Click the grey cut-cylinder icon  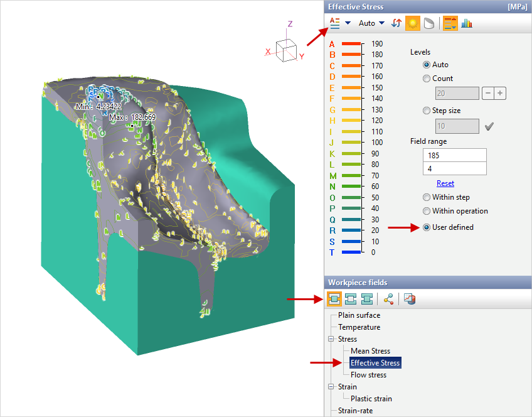coord(428,23)
